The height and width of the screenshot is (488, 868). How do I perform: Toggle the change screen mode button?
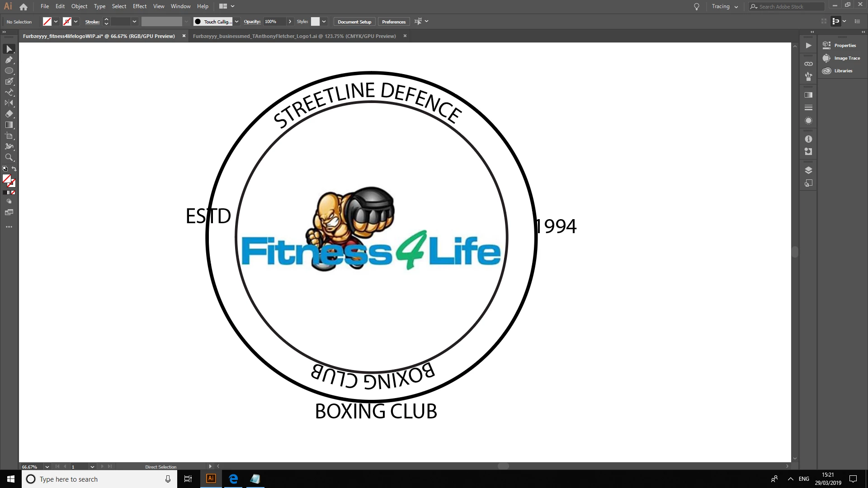coord(9,212)
